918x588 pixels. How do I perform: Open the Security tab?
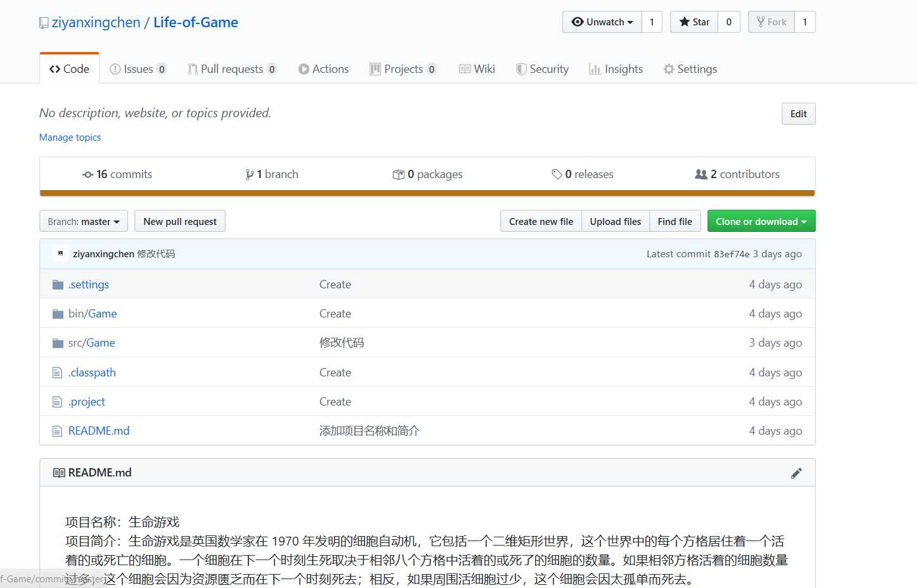coord(542,69)
